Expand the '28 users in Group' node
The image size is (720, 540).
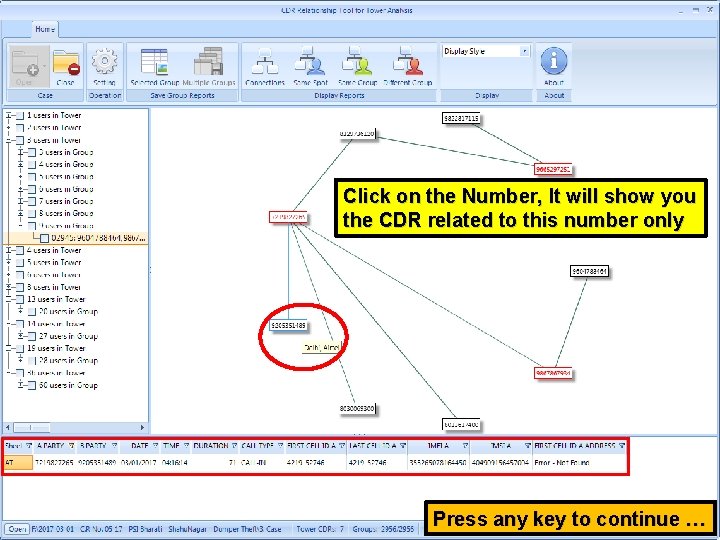(x=20, y=360)
